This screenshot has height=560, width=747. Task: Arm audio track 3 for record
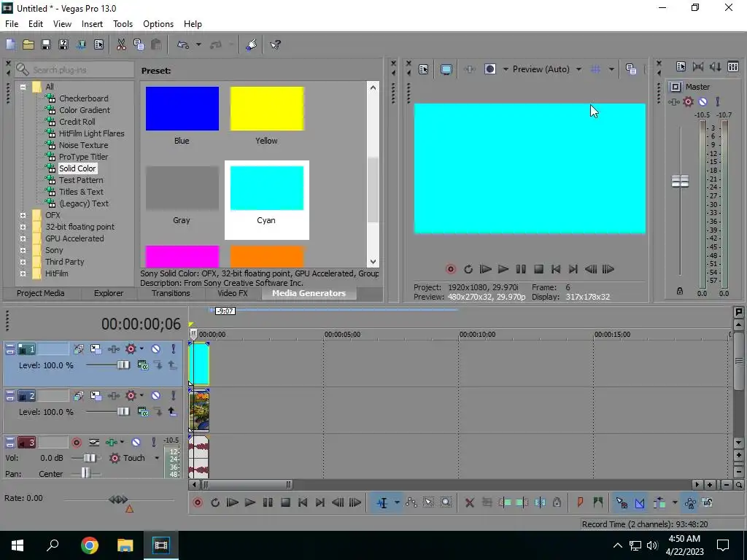pos(76,443)
